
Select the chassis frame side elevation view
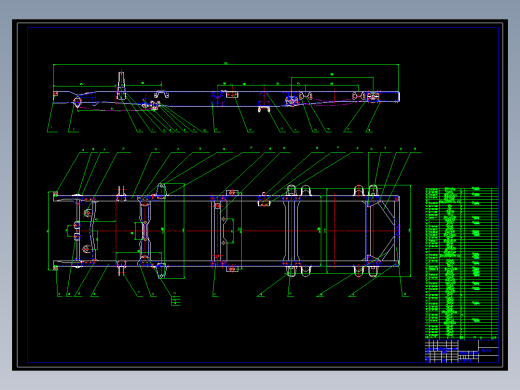[226, 92]
